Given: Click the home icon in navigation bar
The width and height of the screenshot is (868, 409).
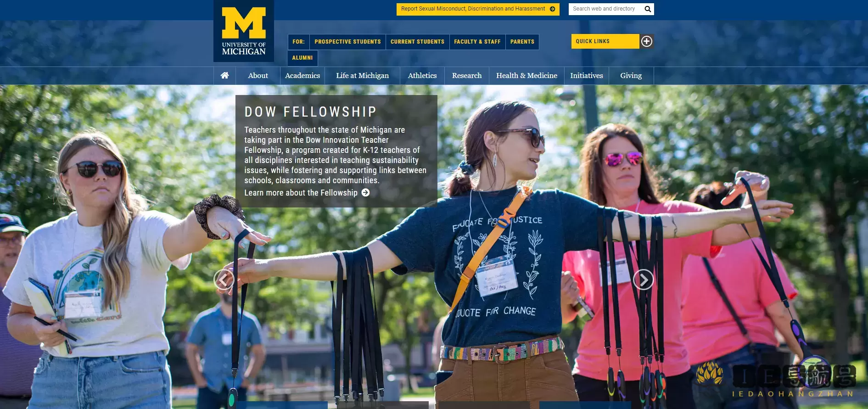Looking at the screenshot, I should 224,75.
